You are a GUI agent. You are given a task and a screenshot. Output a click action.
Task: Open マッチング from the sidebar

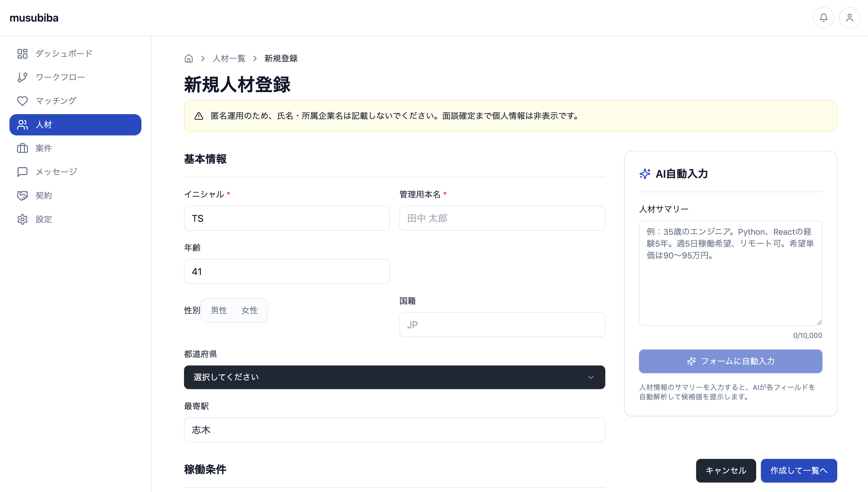[22, 101]
